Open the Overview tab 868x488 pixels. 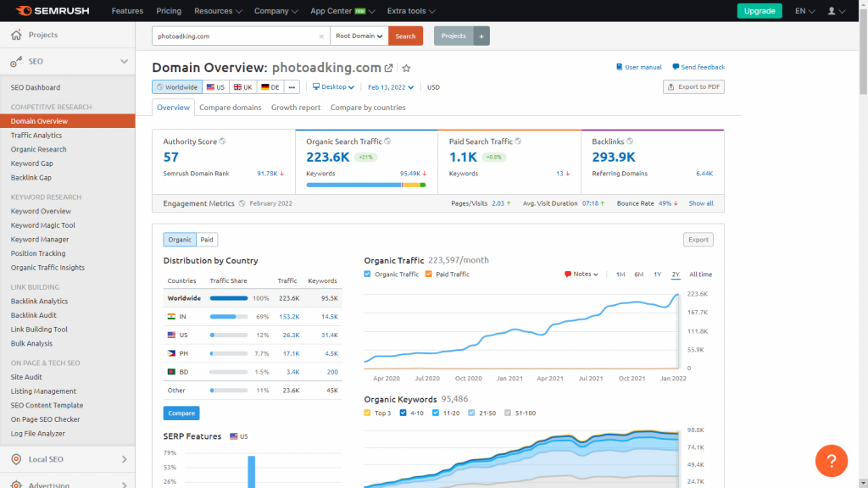pos(173,108)
